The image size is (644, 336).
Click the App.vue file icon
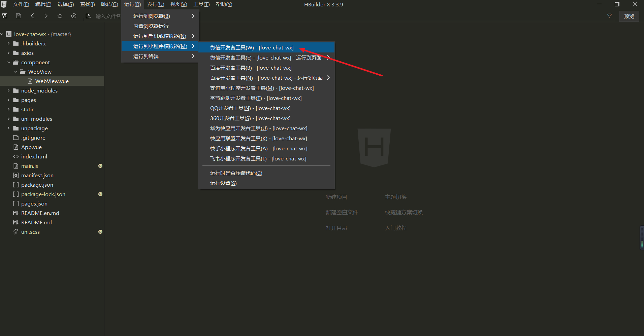pyautogui.click(x=16, y=147)
